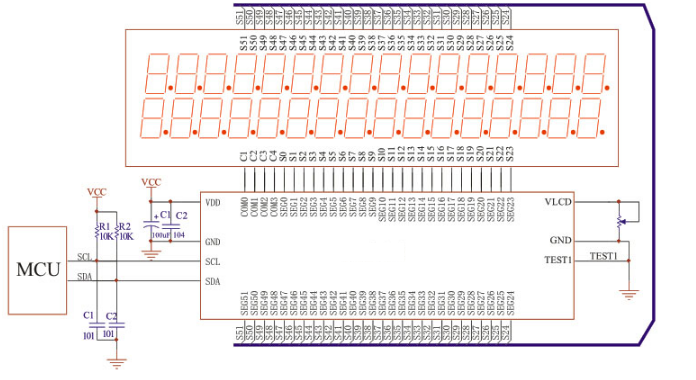
Task: Select the SCL pin label on the chip
Action: [213, 261]
